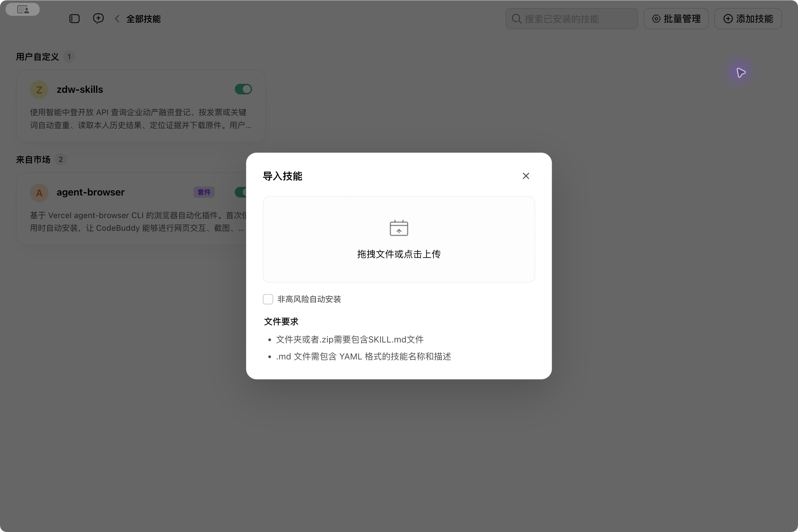Start a new chat with plus bubble icon
Viewport: 798px width, 532px height.
[98, 18]
